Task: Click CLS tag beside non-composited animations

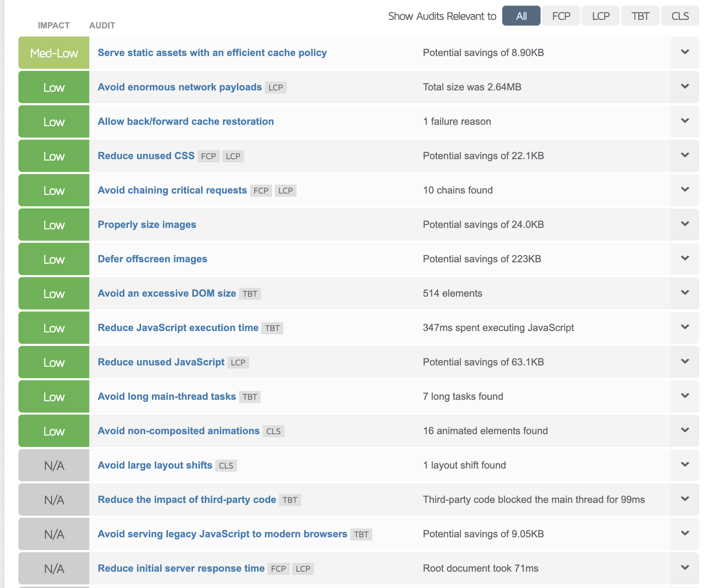Action: tap(273, 431)
